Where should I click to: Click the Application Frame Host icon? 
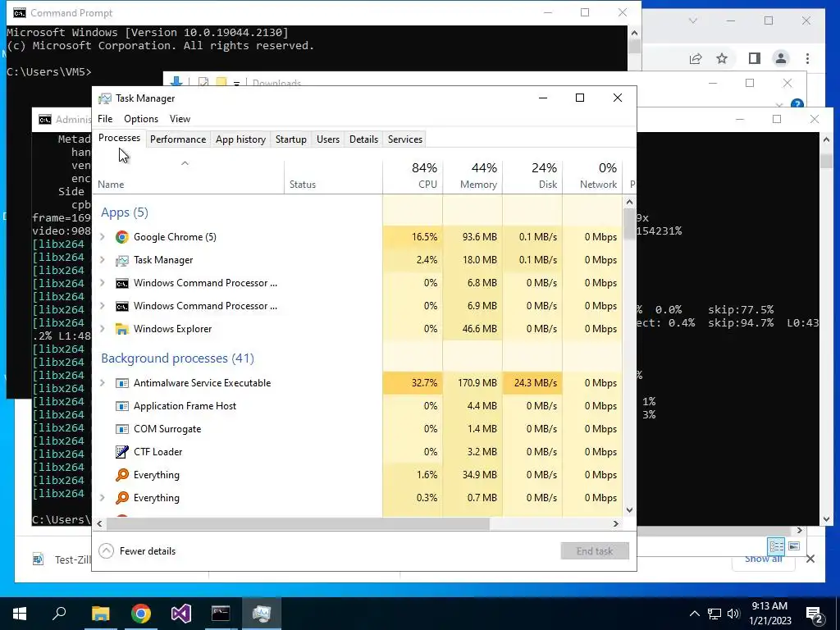point(122,406)
